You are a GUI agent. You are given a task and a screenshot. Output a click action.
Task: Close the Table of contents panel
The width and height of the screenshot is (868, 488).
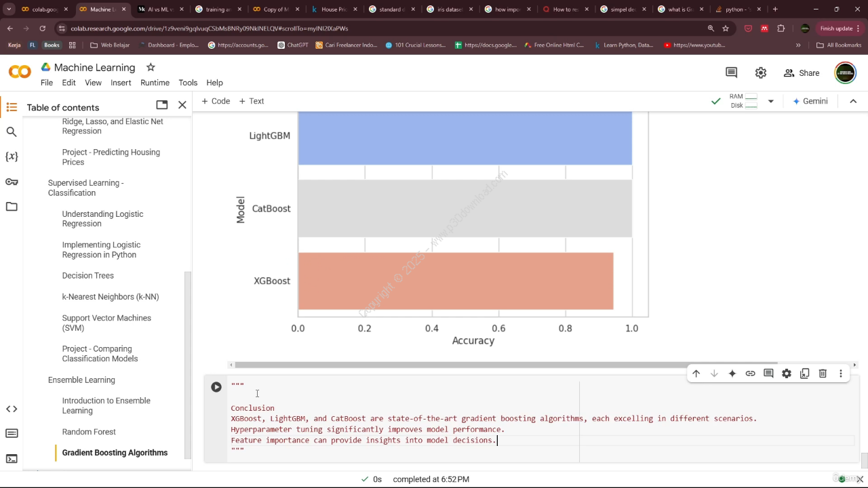(x=182, y=105)
